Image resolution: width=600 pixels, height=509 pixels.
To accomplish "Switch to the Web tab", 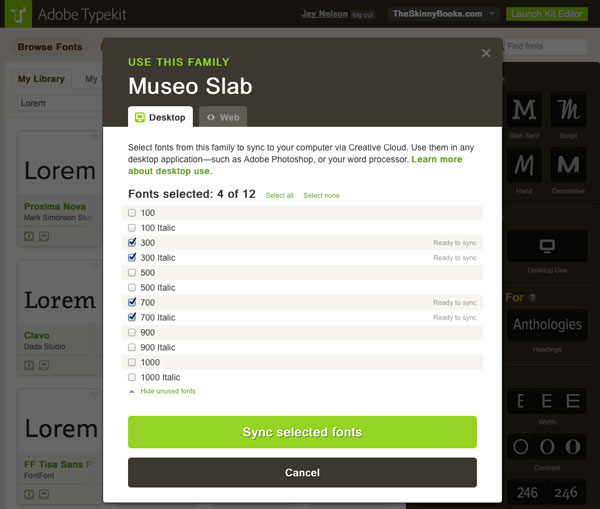I will [x=223, y=117].
